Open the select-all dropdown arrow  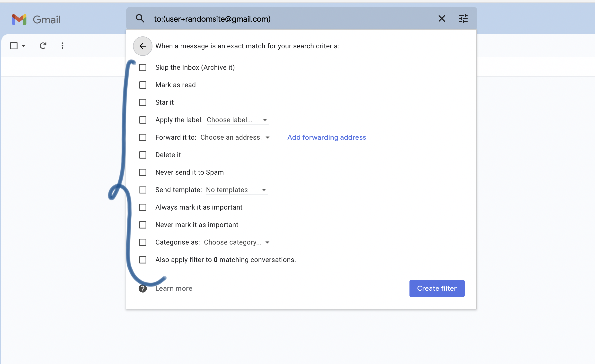pos(24,46)
